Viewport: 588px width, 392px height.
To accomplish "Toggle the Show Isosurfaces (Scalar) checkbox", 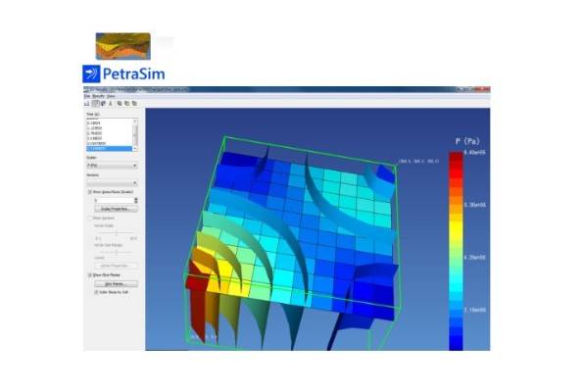I will 90,192.
